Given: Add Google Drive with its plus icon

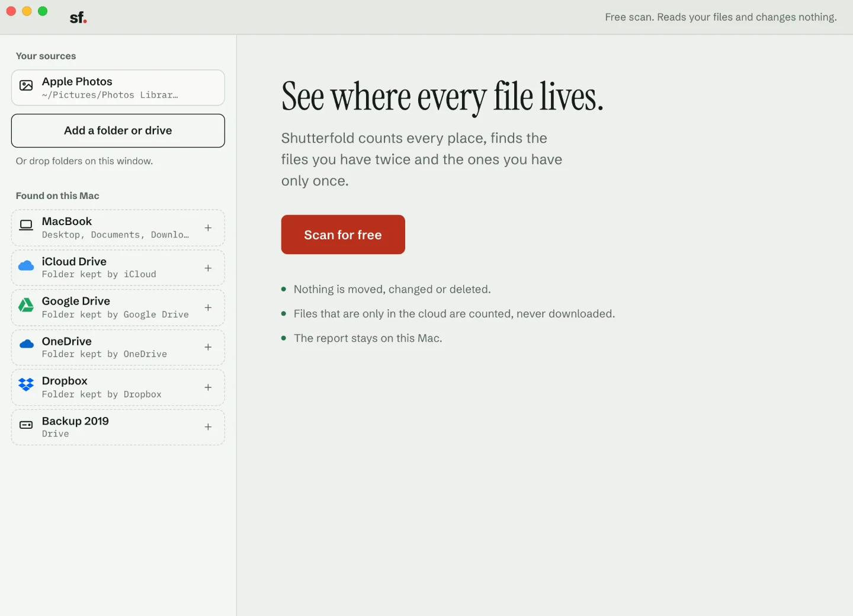Looking at the screenshot, I should coord(208,307).
